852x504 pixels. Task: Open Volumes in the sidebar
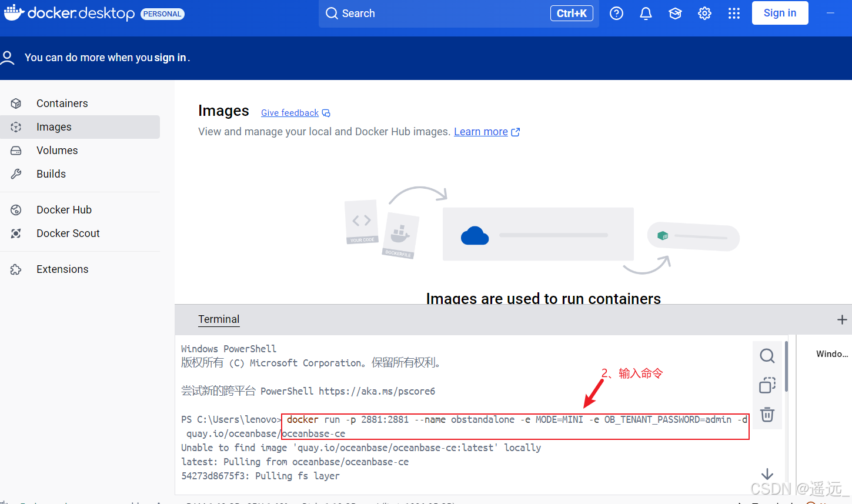[x=80, y=151]
